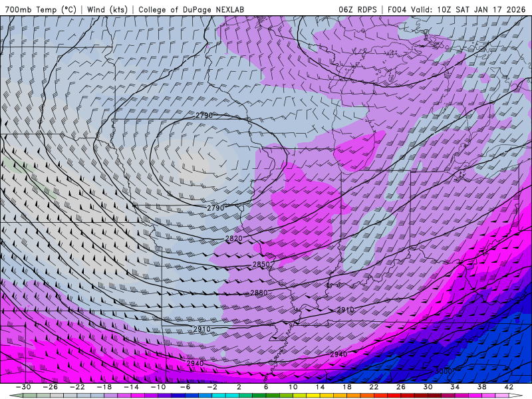Click the "Valid: 10Z SAT JAN 17 2026" text
The height and width of the screenshot is (399, 532).
468,9
